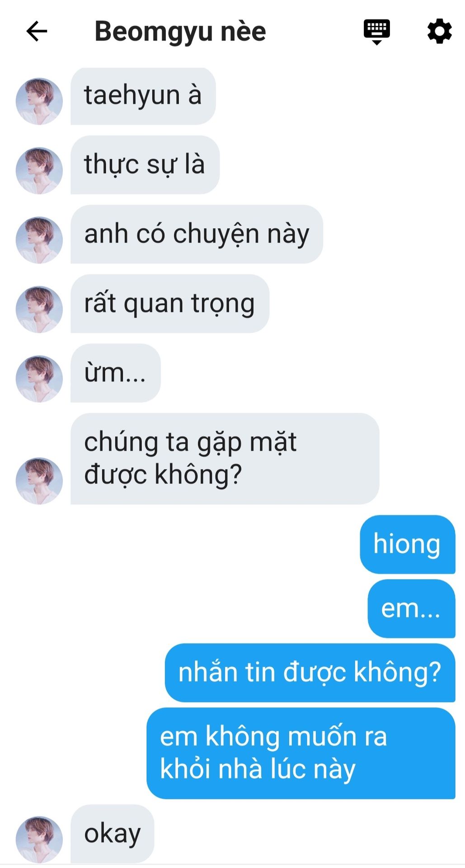Viewport: 465px width, 868px height.
Task: Tap avatar beside 'thực sự là' message
Action: [39, 170]
